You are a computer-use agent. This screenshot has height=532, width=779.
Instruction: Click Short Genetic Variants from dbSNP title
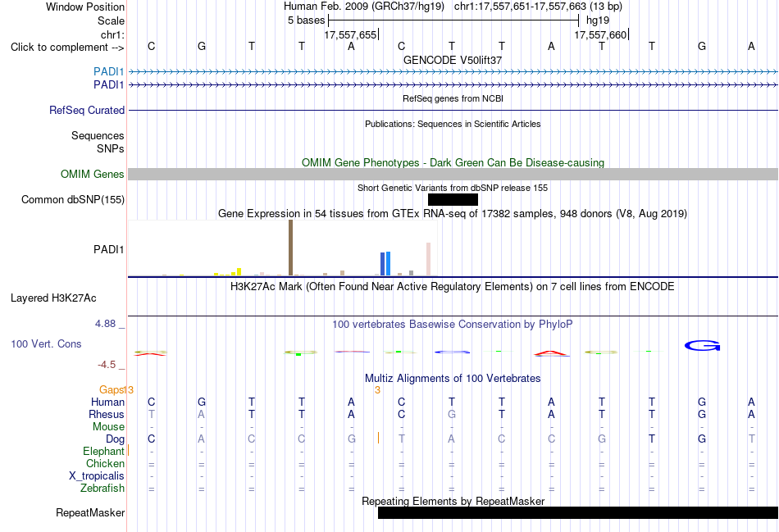point(453,188)
